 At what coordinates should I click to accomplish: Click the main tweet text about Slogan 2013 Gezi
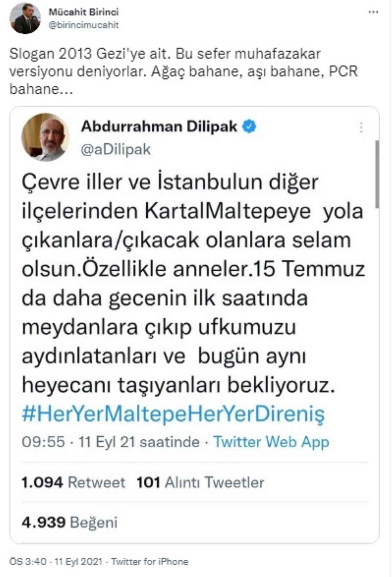pyautogui.click(x=184, y=72)
